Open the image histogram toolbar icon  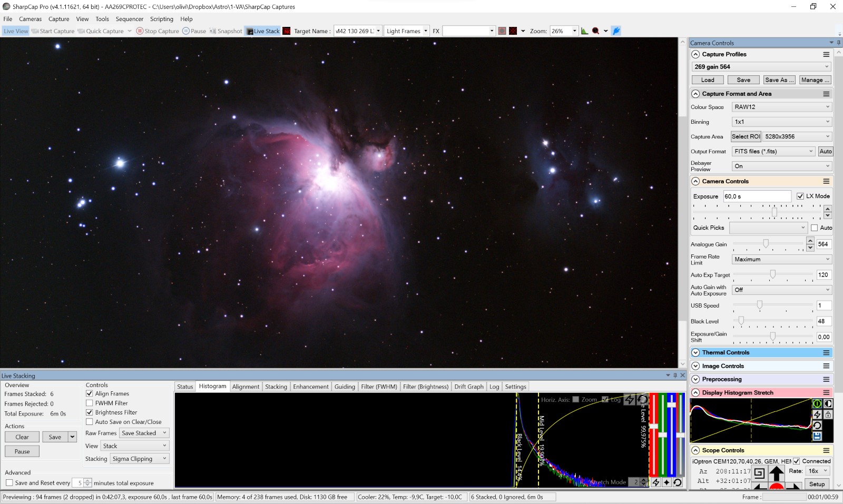pos(584,31)
